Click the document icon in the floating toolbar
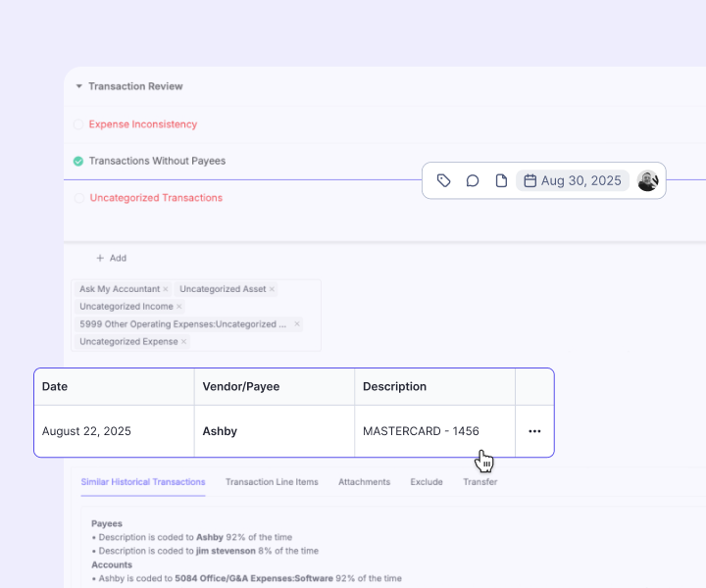 (501, 181)
